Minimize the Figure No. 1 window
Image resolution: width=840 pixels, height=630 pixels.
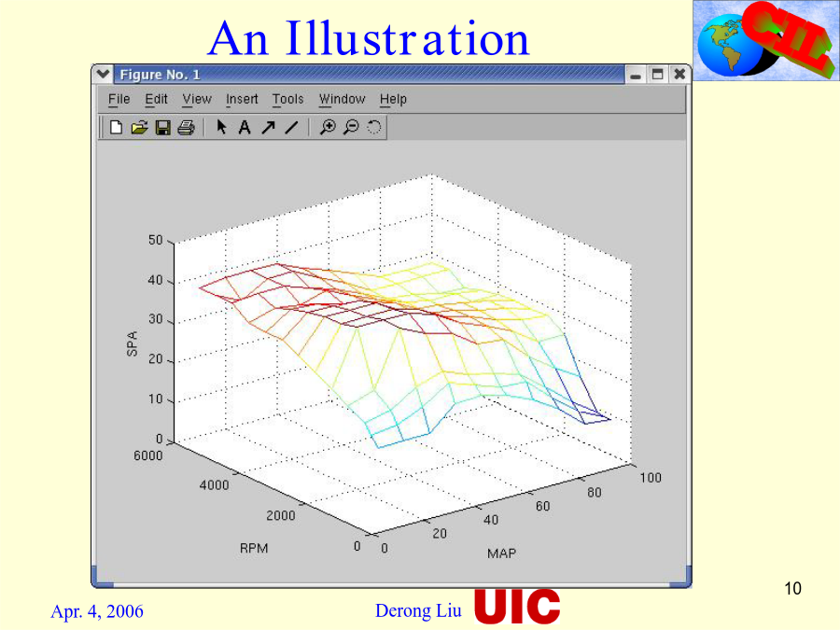pyautogui.click(x=636, y=75)
